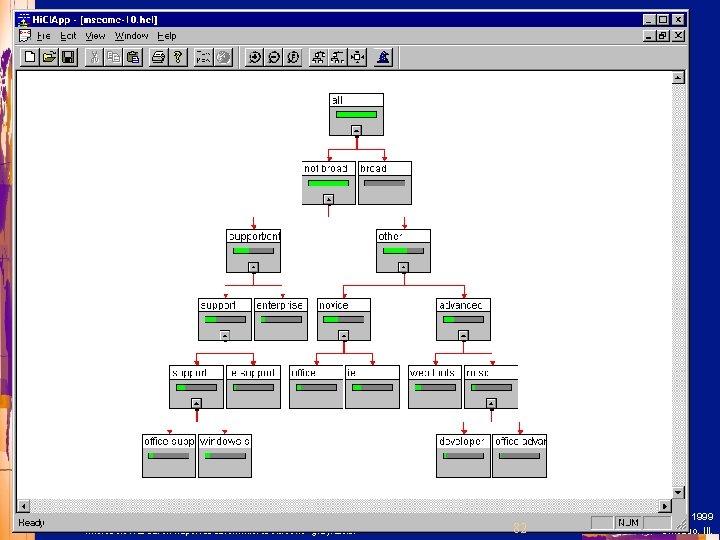Zoom in with the circular plus icon
The width and height of the screenshot is (720, 540).
pos(254,57)
